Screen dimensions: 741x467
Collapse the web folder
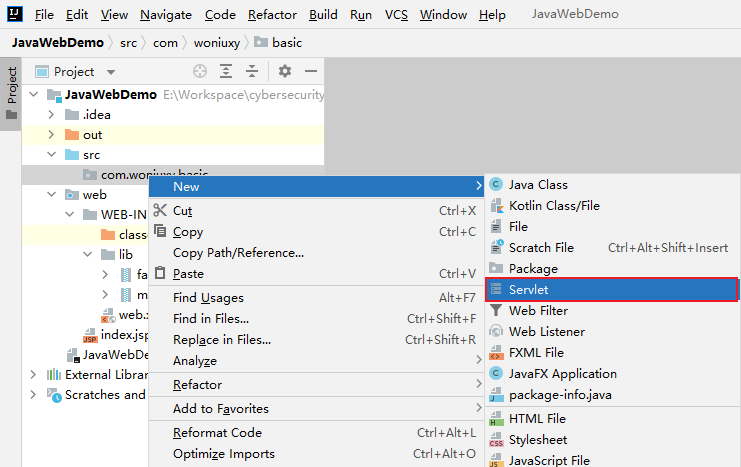(52, 194)
